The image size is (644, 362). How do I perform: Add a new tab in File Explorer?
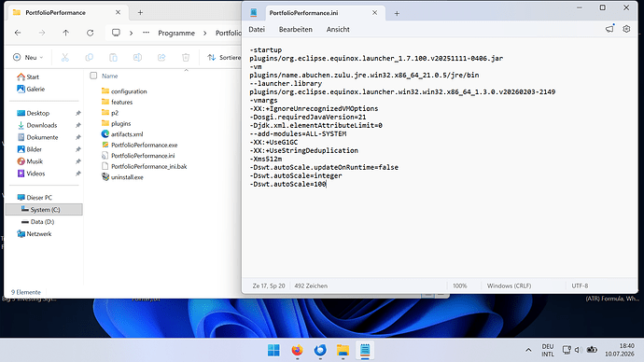click(140, 13)
